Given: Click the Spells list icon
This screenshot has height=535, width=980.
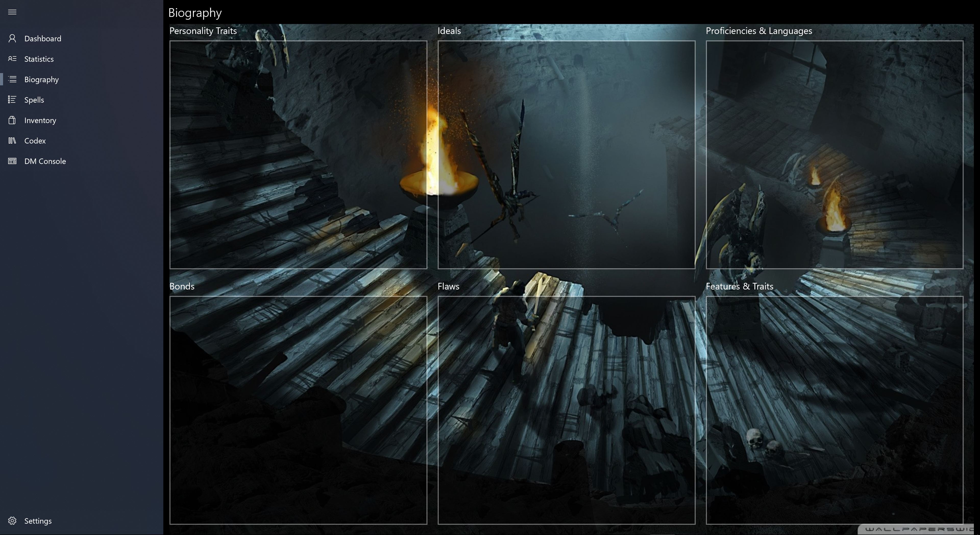Looking at the screenshot, I should click(12, 100).
